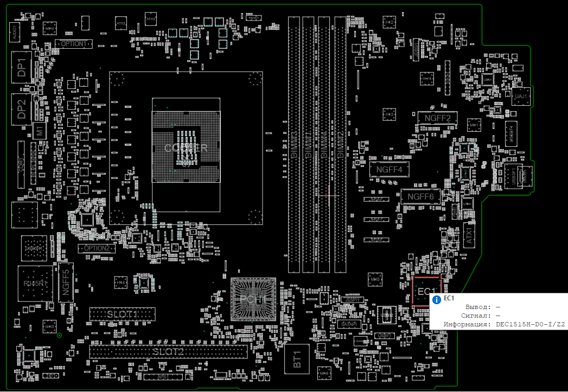Image resolution: width=568 pixels, height=392 pixels.
Task: Click the DP2 connector footprint
Action: tap(21, 108)
